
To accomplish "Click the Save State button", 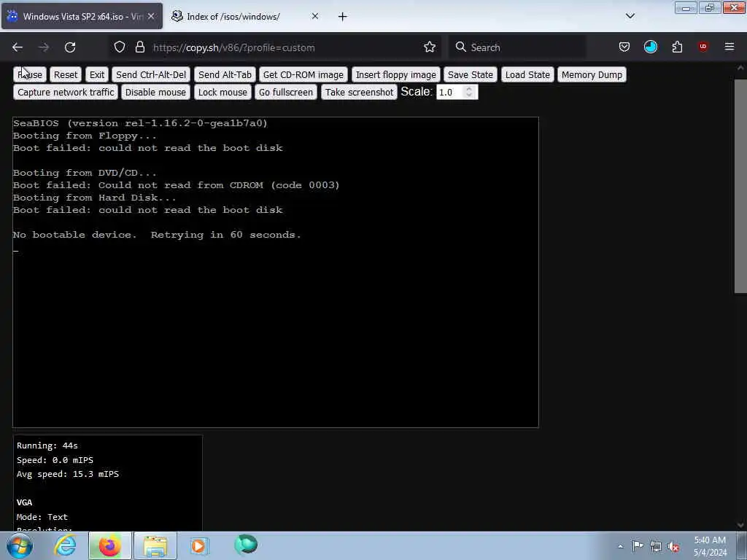I will click(x=471, y=75).
